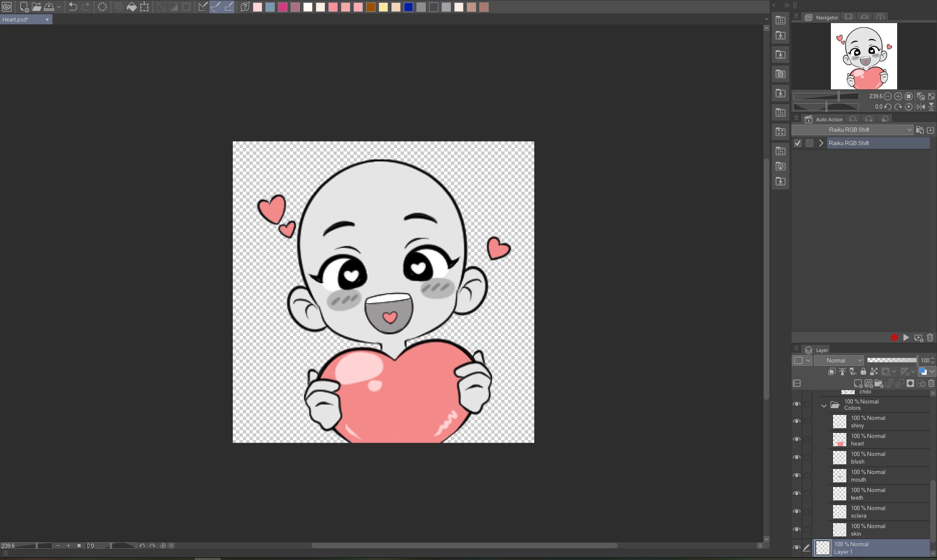Image resolution: width=937 pixels, height=560 pixels.
Task: Expand the Raiku RGB Shift action steps
Action: [821, 143]
